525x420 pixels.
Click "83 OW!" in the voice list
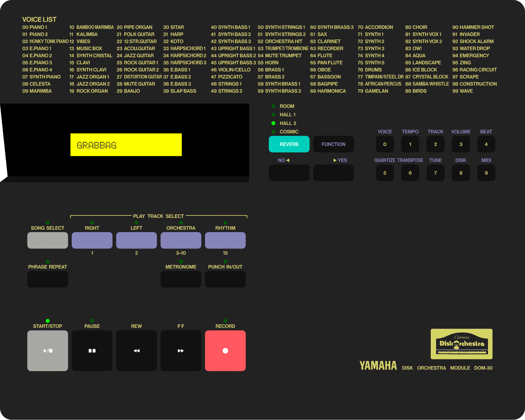click(413, 49)
